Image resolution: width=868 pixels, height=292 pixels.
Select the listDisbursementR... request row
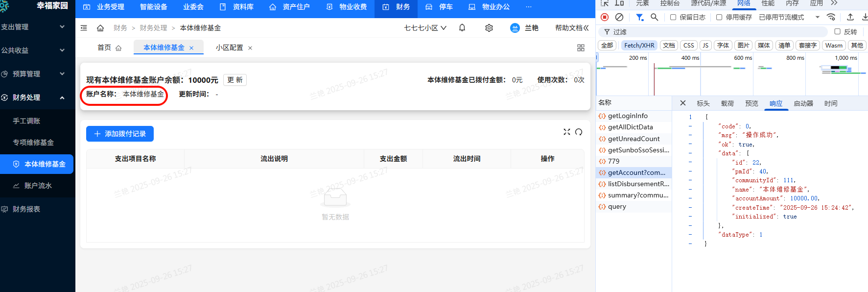coord(633,184)
